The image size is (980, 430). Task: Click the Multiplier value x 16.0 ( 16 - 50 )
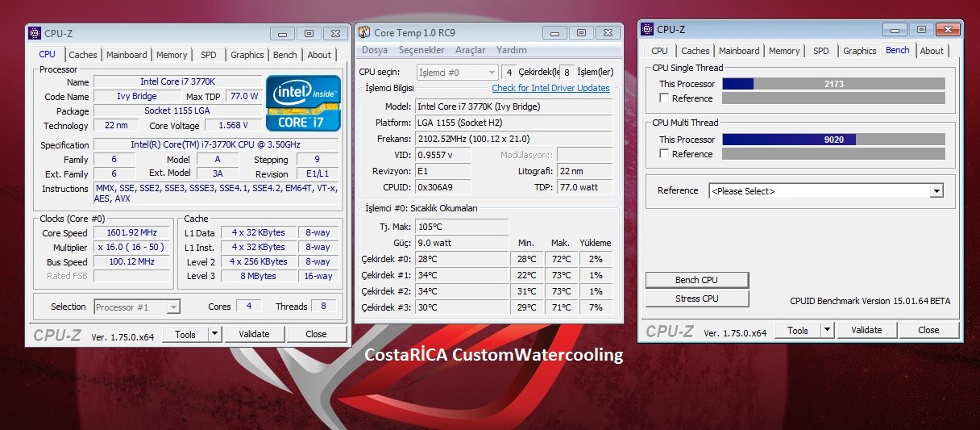point(132,247)
